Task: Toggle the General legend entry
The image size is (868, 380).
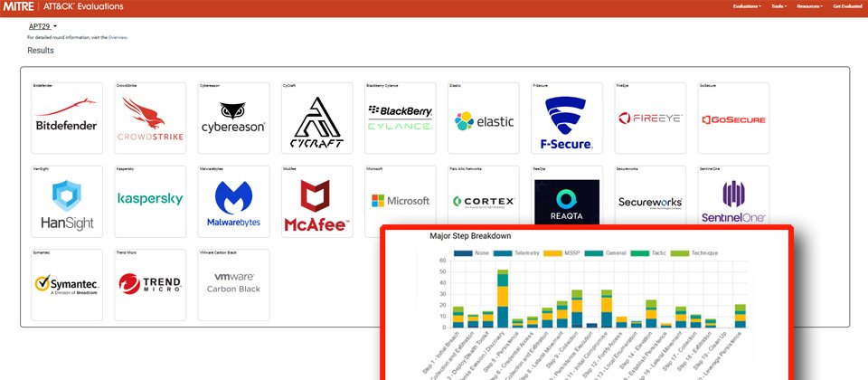Action: pos(605,253)
